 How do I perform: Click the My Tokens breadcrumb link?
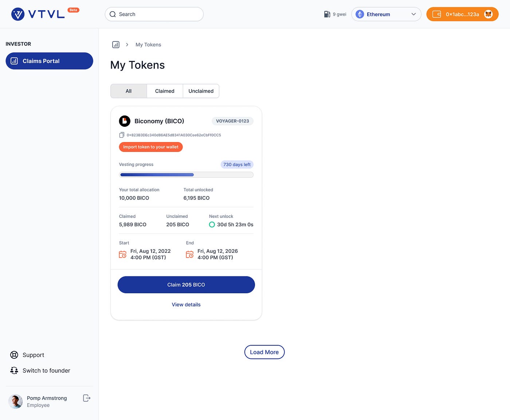(148, 44)
